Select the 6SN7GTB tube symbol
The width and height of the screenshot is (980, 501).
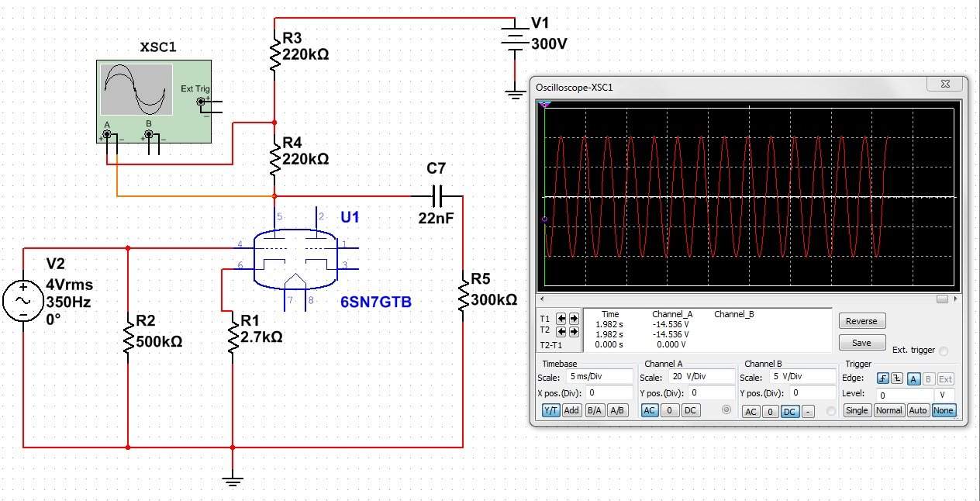298,259
